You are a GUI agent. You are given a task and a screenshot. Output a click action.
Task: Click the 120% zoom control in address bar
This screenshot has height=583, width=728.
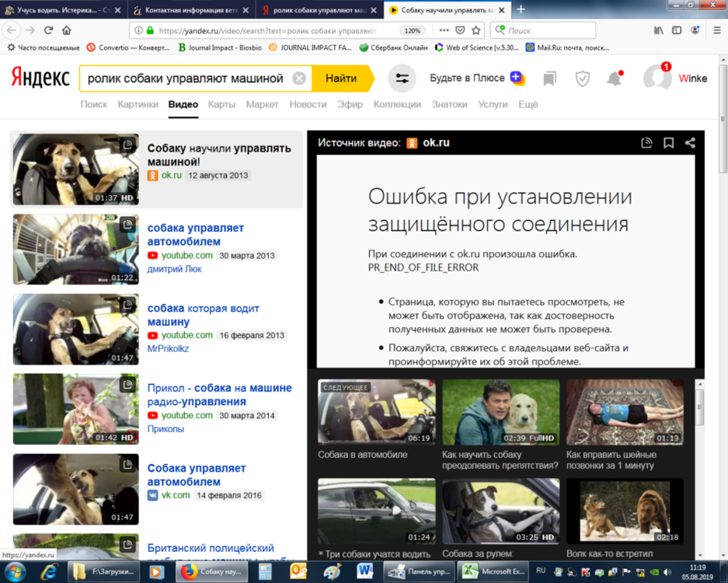pos(412,30)
